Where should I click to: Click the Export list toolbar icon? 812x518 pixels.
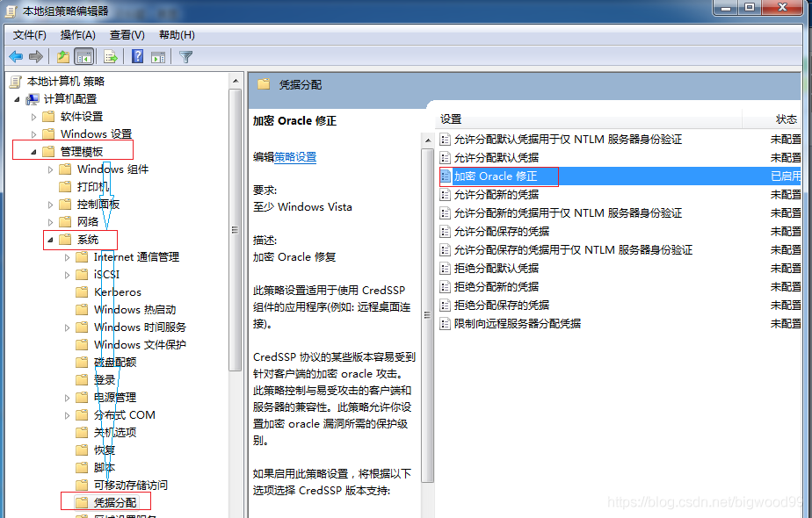[111, 56]
